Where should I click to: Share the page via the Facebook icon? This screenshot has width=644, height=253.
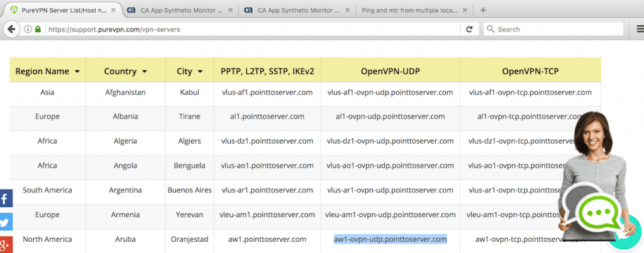[6, 198]
